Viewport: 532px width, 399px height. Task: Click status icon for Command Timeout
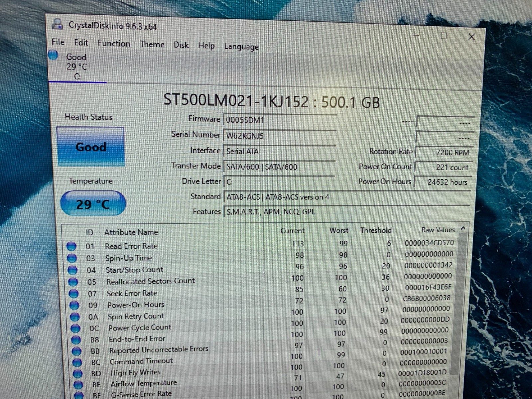pos(77,362)
